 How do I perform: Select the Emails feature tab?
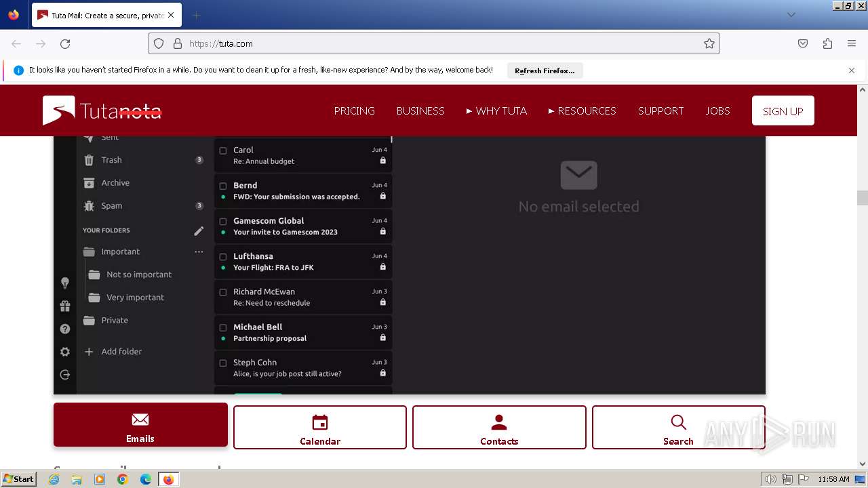[x=140, y=425]
